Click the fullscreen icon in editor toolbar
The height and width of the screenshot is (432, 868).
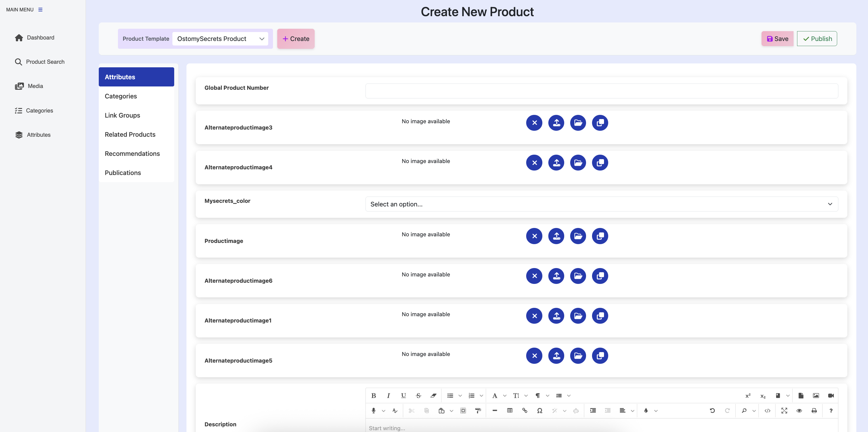pyautogui.click(x=784, y=410)
